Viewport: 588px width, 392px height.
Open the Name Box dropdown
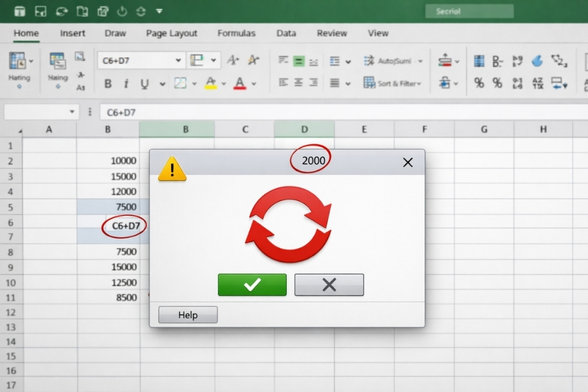coord(72,112)
